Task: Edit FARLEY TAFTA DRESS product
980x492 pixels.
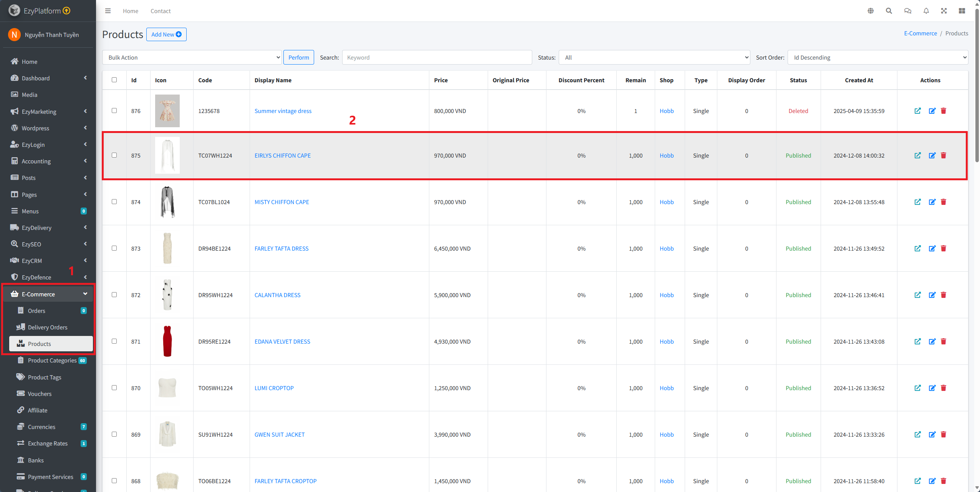Action: (932, 248)
